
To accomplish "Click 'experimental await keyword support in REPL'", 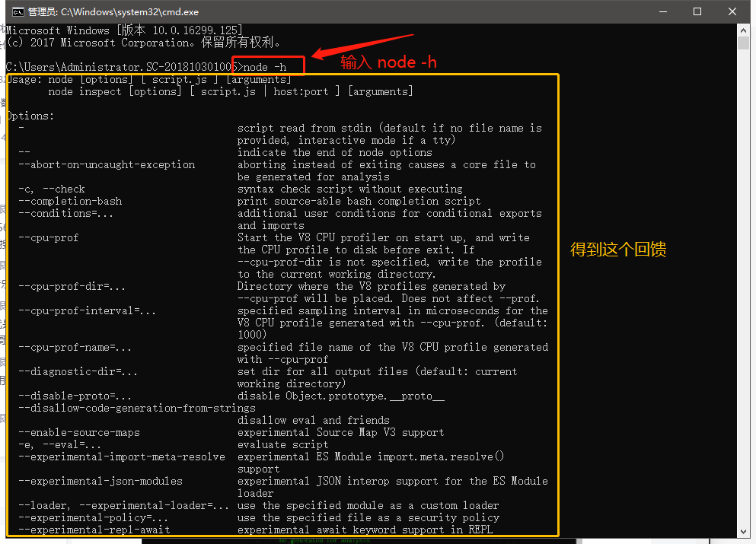I will point(365,530).
